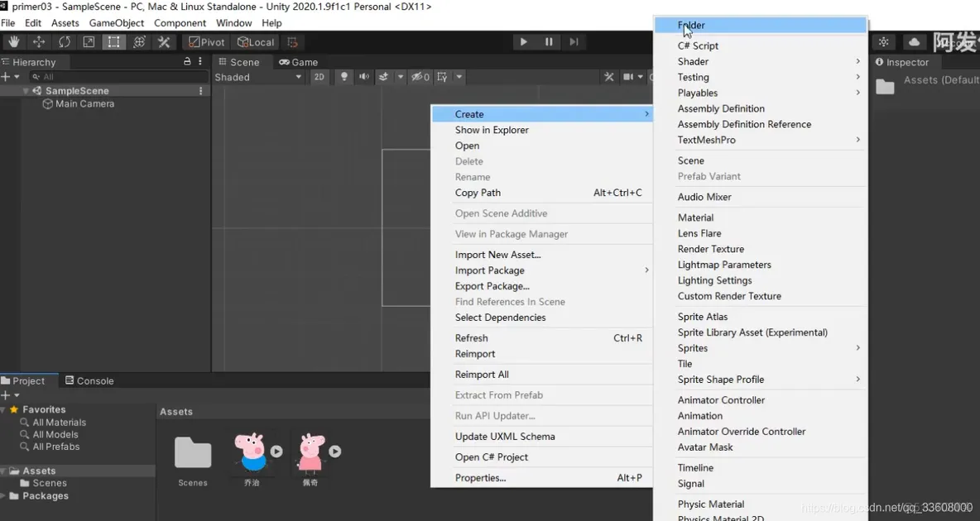The image size is (980, 521).
Task: Toggle Pivot/Center handle position
Action: tap(207, 42)
